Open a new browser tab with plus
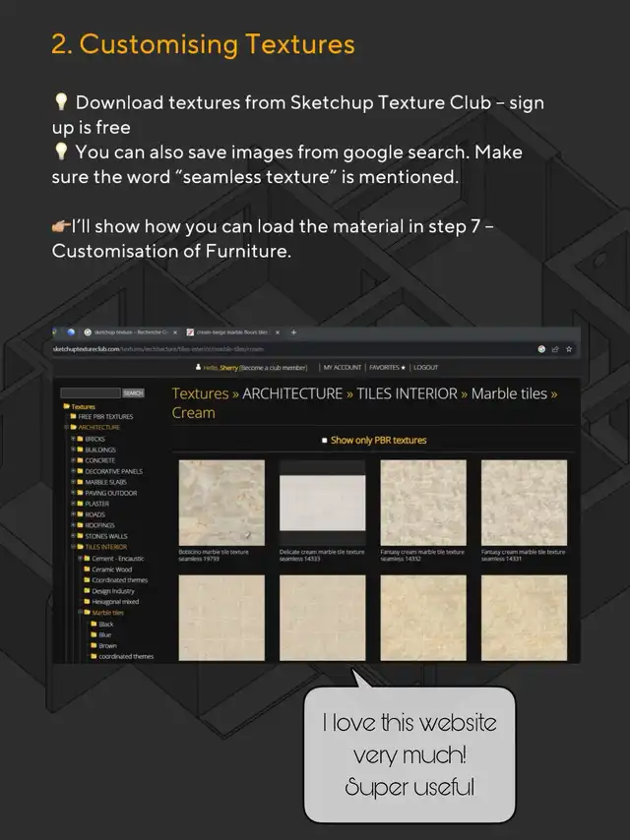Viewport: 630px width, 840px height. pos(292,332)
